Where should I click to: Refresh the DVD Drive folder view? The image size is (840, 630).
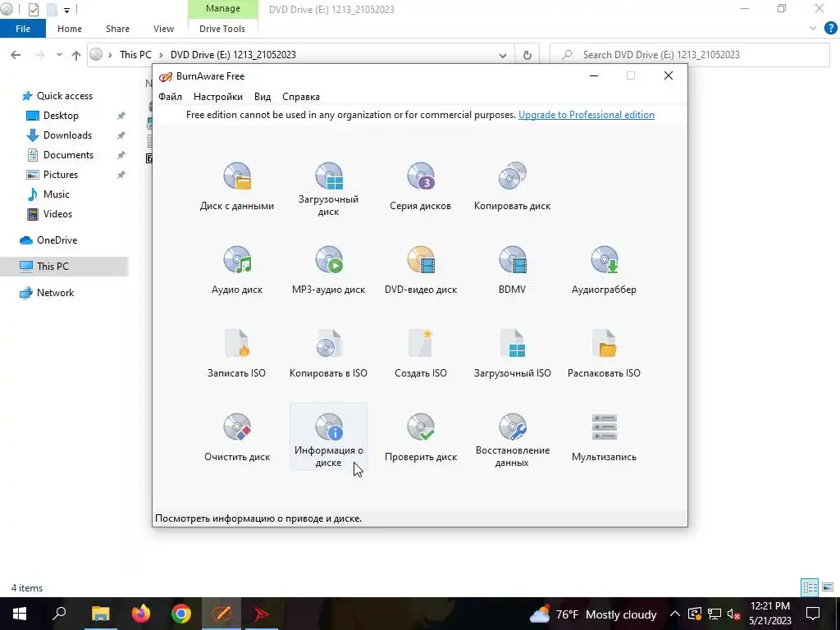point(527,55)
